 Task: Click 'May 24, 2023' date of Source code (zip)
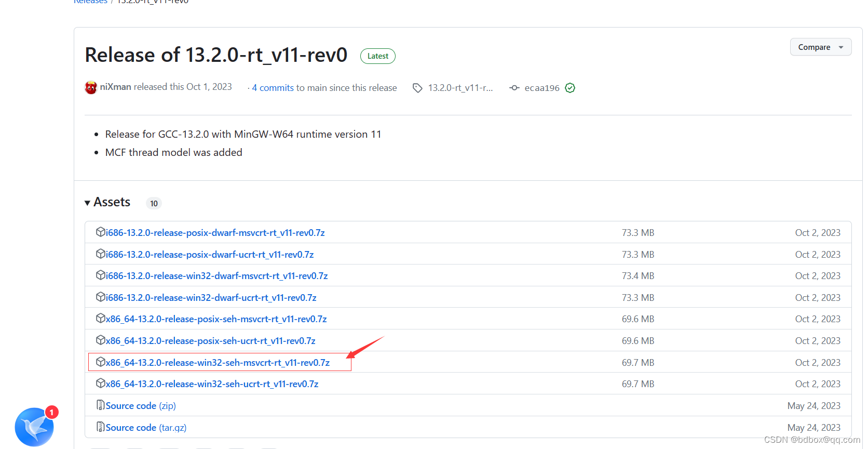point(814,406)
